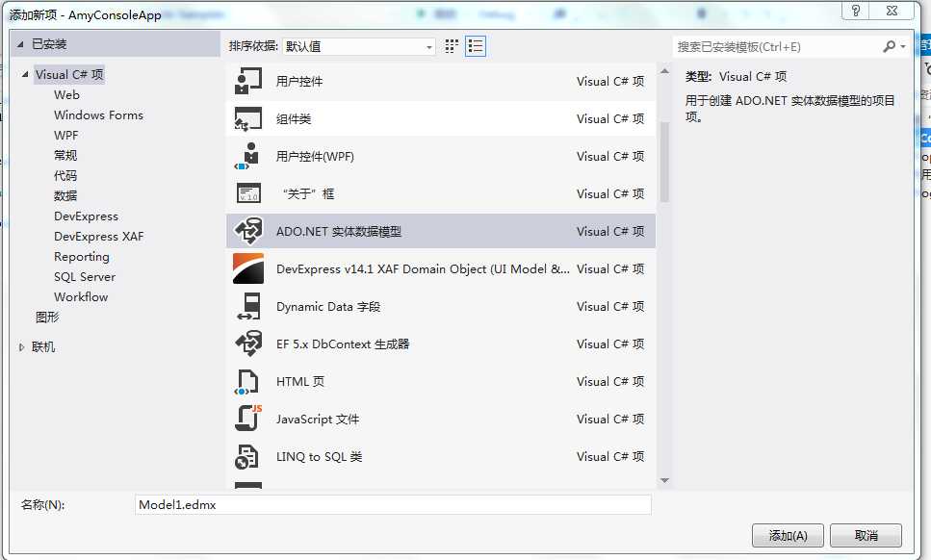The height and width of the screenshot is (560, 931).
Task: Select the “关于”框 template icon
Action: click(x=248, y=193)
